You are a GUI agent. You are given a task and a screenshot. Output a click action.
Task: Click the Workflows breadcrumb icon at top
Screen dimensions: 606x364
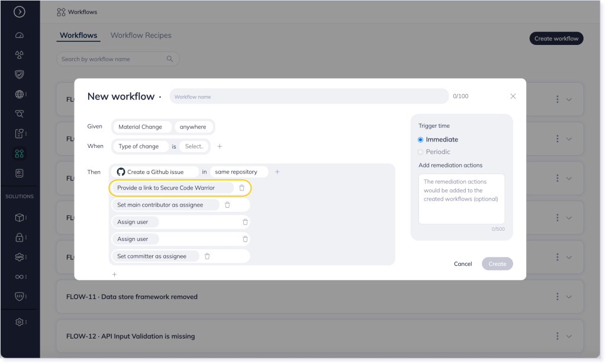(61, 12)
